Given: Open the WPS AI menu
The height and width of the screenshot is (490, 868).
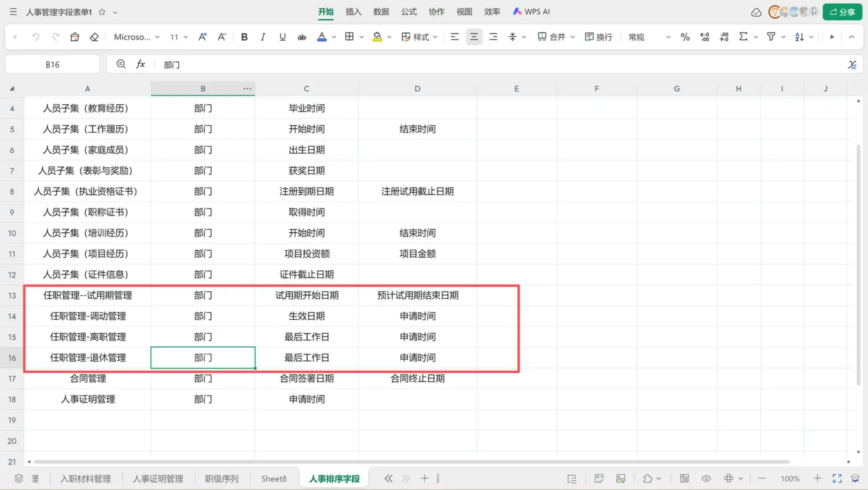Looking at the screenshot, I should pos(531,12).
